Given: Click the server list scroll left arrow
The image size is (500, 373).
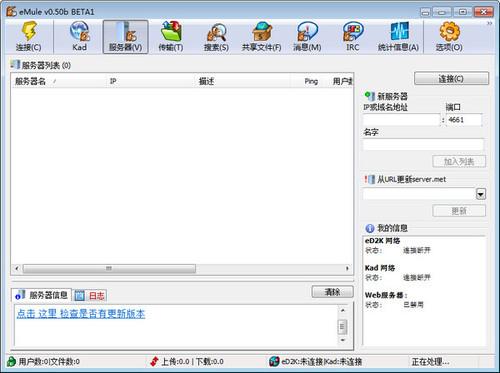Looking at the screenshot, I should point(17,268).
